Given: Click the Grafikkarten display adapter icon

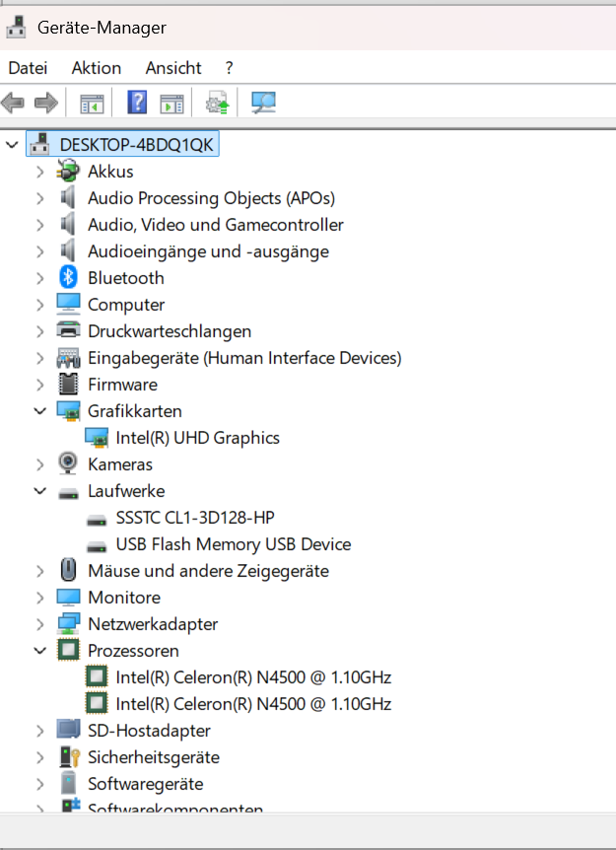Looking at the screenshot, I should 68,411.
